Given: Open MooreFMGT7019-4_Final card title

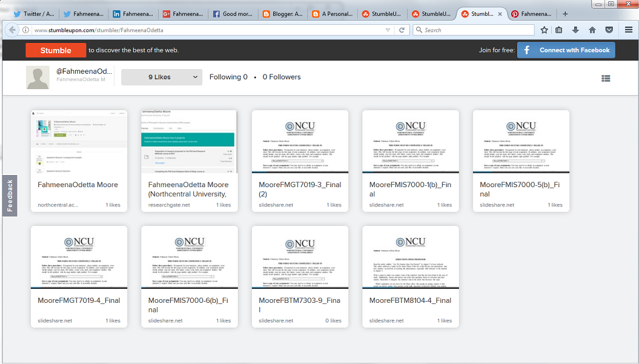Looking at the screenshot, I should click(79, 300).
